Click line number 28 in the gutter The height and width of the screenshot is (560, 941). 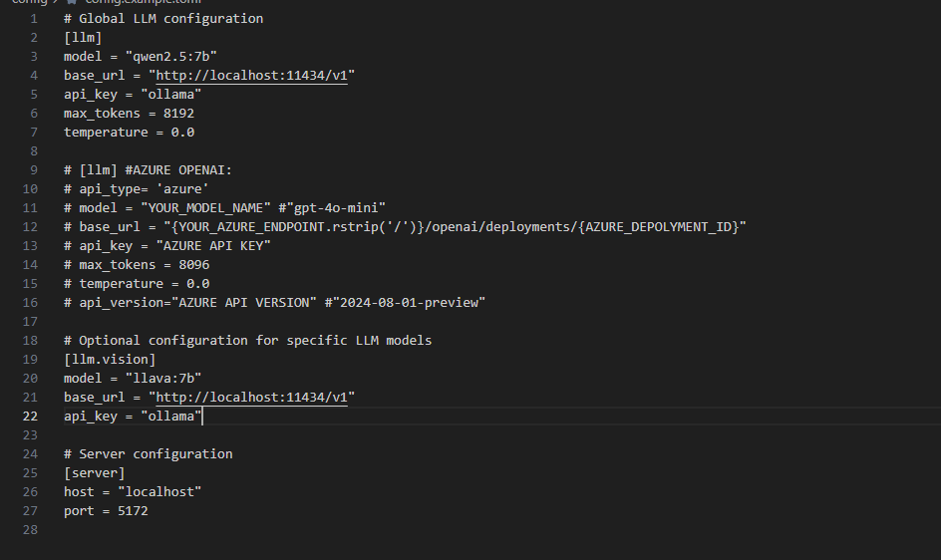coord(30,530)
